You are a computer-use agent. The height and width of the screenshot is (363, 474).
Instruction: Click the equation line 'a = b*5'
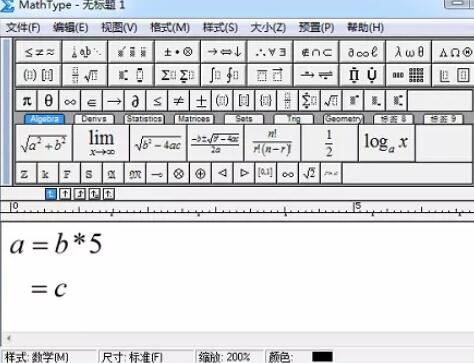(x=56, y=244)
